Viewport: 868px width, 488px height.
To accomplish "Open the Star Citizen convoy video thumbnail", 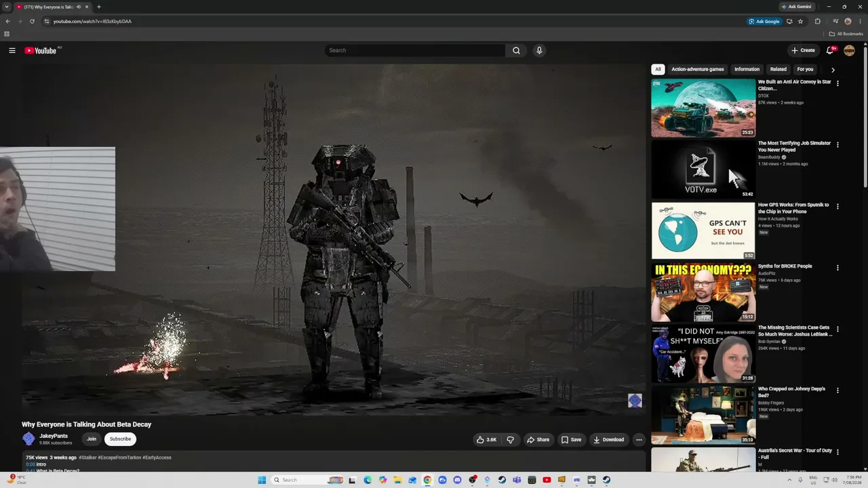I will tap(703, 108).
